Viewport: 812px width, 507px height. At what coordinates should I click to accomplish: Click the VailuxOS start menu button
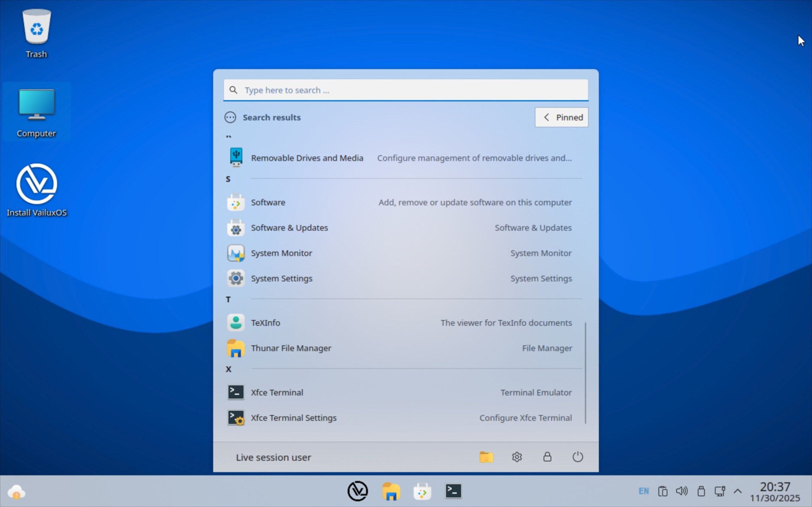click(358, 491)
